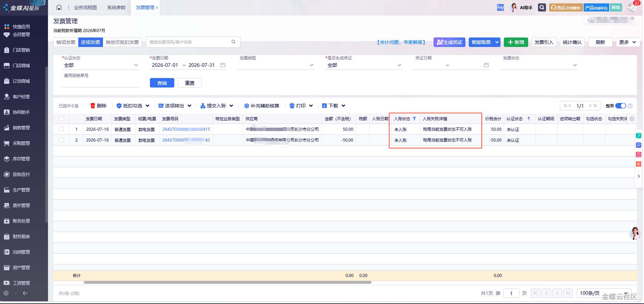Open the 系统参数 tab

pos(117,7)
